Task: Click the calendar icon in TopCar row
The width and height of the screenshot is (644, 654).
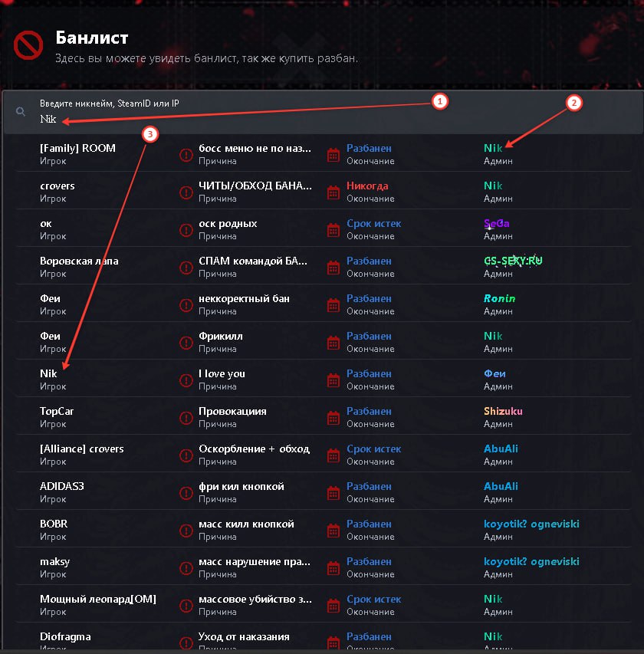Action: (x=333, y=418)
